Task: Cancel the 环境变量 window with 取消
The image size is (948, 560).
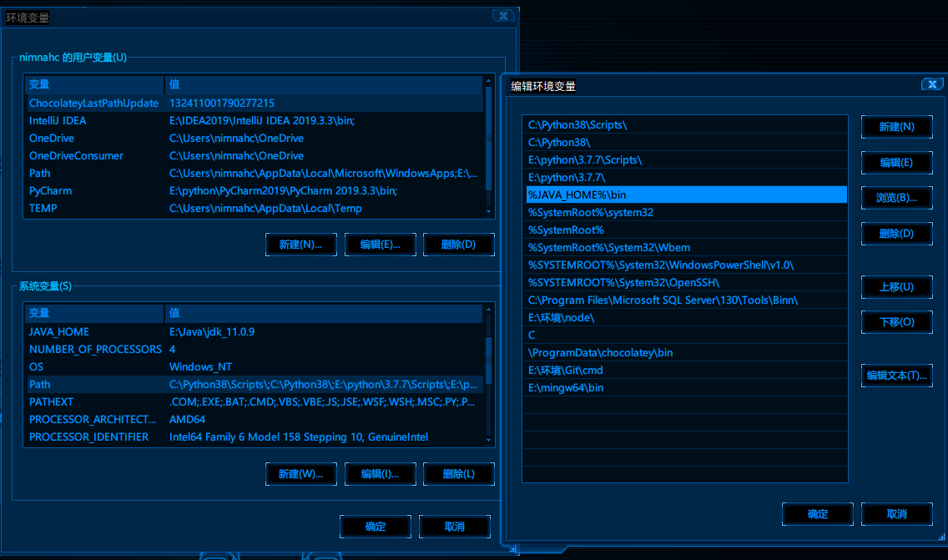Action: pos(455,527)
